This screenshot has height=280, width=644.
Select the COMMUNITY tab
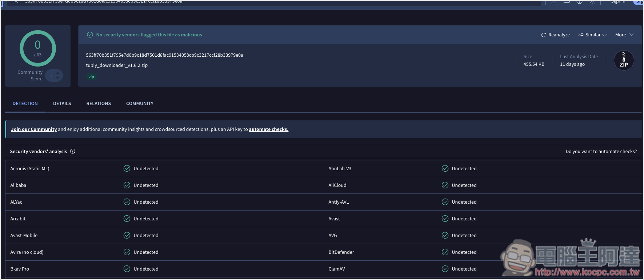click(x=140, y=104)
